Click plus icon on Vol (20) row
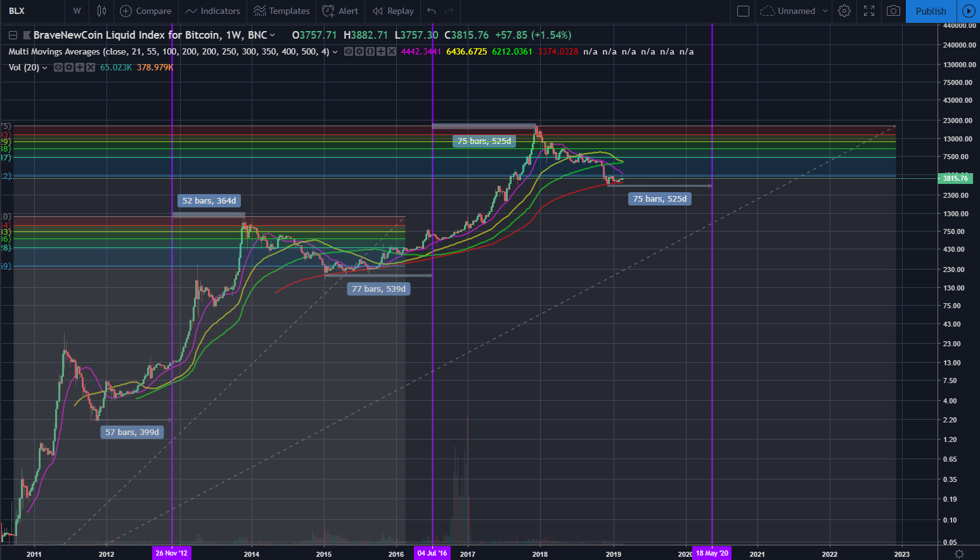The width and height of the screenshot is (980, 560). [x=79, y=67]
